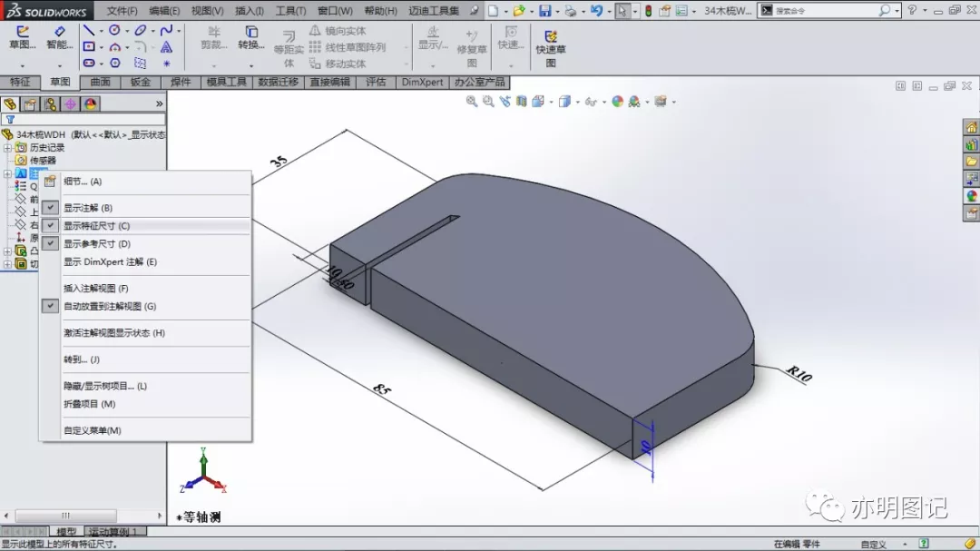Click Section View icon
This screenshot has height=551, width=980.
pos(521,102)
